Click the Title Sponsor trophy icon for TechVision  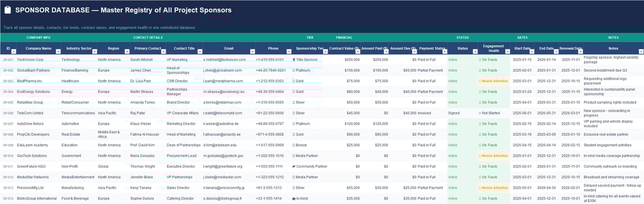[294, 60]
